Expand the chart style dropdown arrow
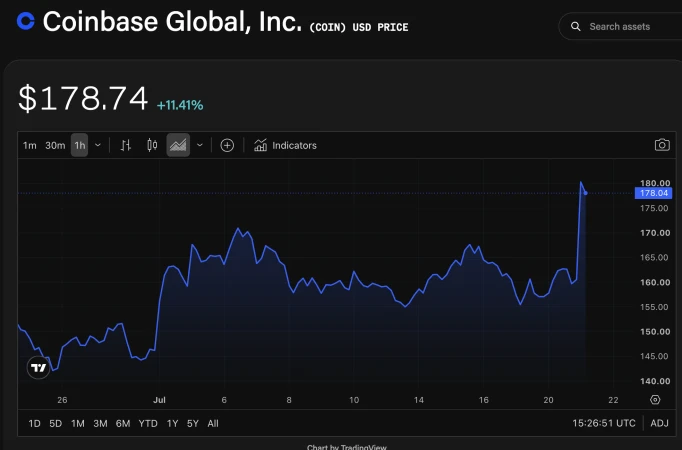The height and width of the screenshot is (450, 682). (200, 145)
